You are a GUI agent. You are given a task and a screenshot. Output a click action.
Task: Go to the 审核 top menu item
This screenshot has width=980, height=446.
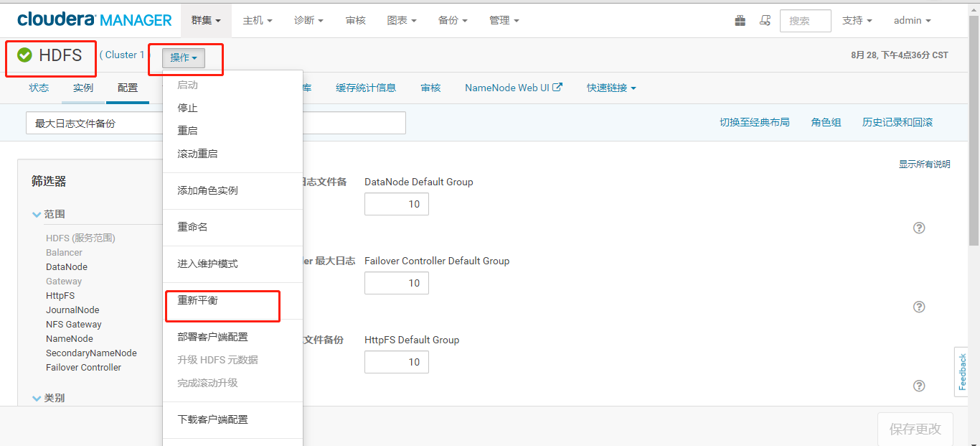point(355,20)
